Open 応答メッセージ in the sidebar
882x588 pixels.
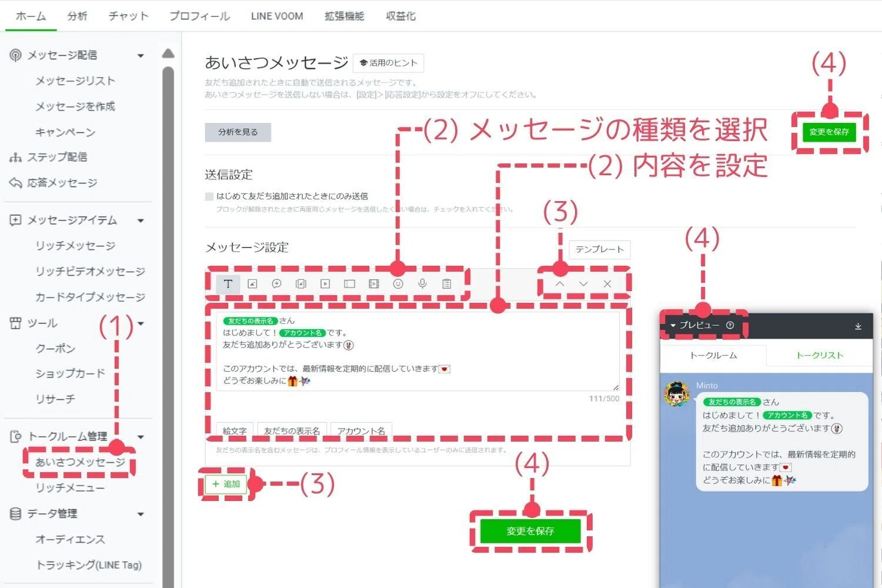click(62, 183)
